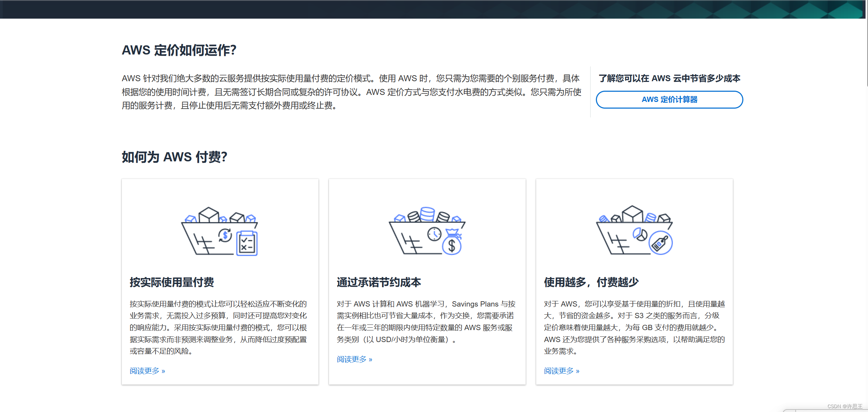Screen dimensions: 868x412
Task: Click the paragraph beginning AWS 针对我们绝大多数的云服务
Action: [351, 92]
